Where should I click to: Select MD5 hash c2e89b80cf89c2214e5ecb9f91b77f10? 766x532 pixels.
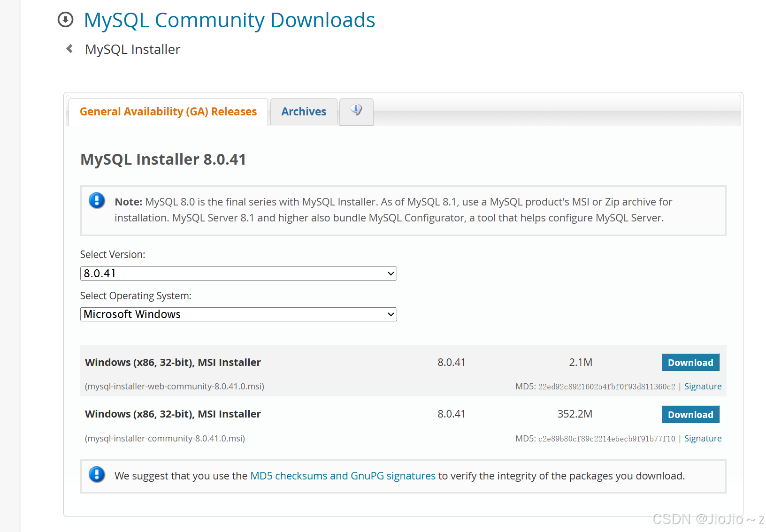pyautogui.click(x=606, y=439)
